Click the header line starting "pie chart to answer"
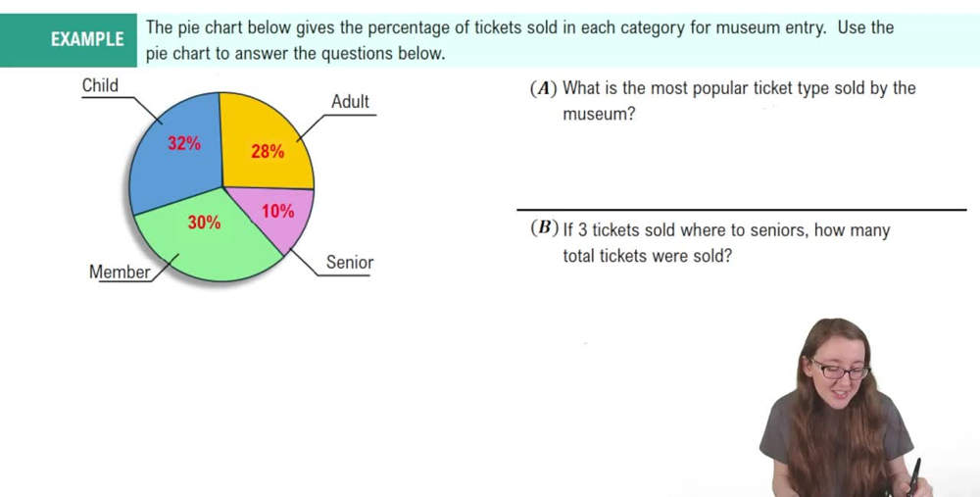The image size is (980, 497). tap(295, 53)
